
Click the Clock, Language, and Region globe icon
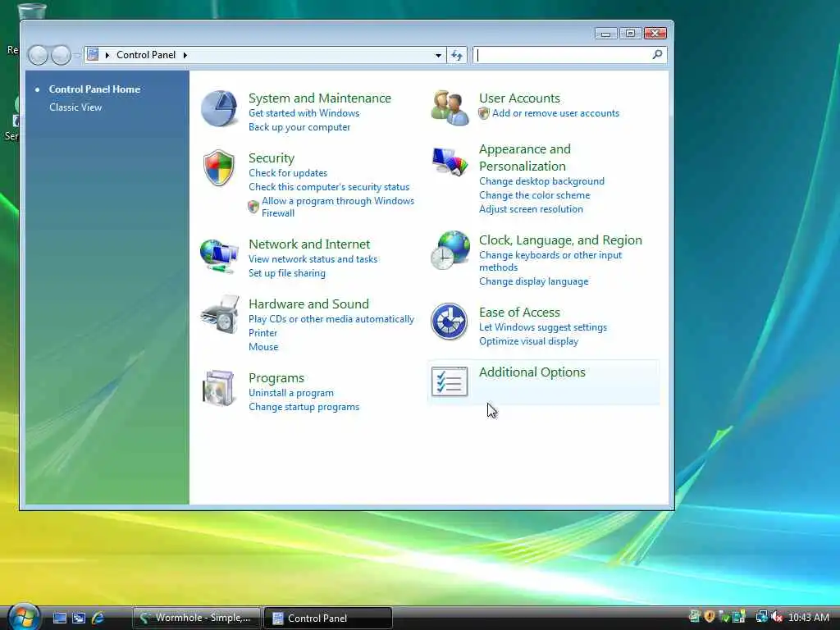pos(450,249)
